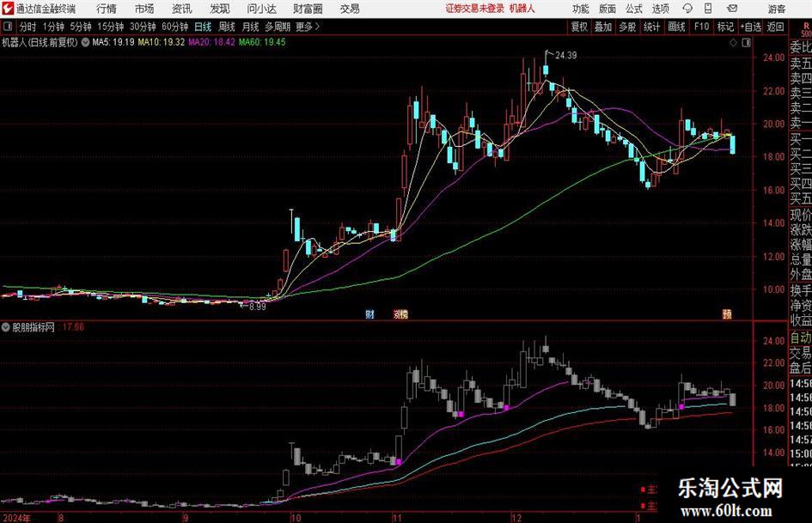812x523 pixels.
Task: Click 证券交易未登录 login link
Action: click(475, 9)
